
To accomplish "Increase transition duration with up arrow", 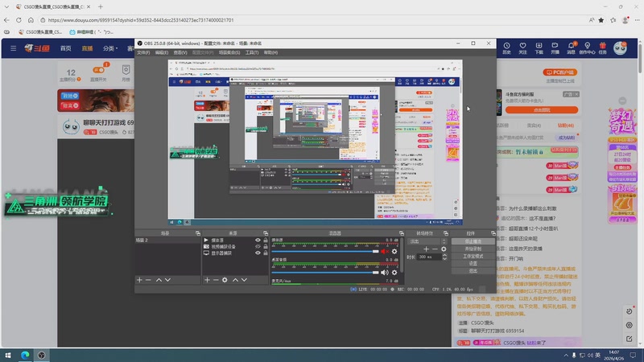I will pyautogui.click(x=444, y=255).
